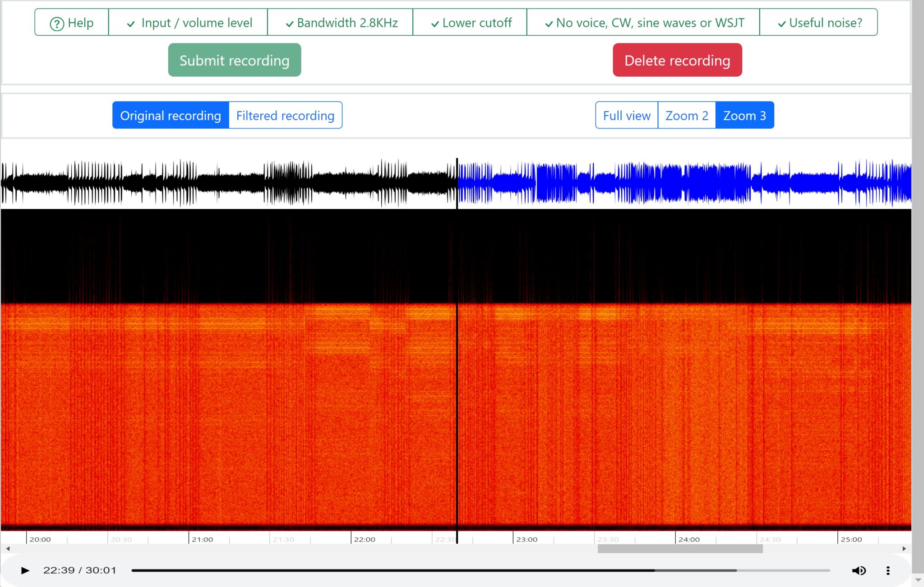Image resolution: width=924 pixels, height=587 pixels.
Task: Click the Delete recording button
Action: pyautogui.click(x=676, y=60)
